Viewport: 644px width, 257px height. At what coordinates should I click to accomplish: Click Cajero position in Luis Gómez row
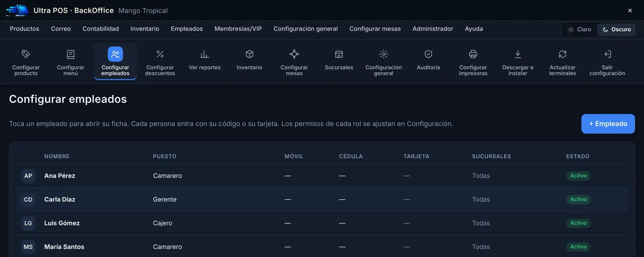point(163,223)
